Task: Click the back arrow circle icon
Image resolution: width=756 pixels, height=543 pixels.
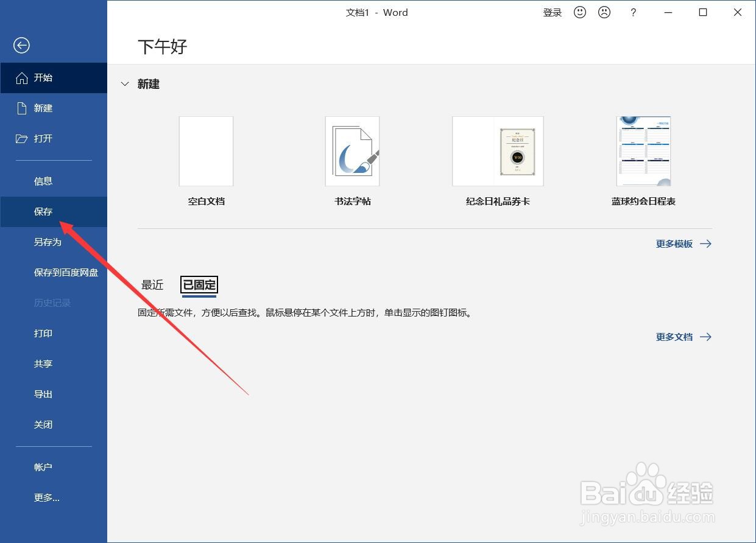Action: (21, 45)
